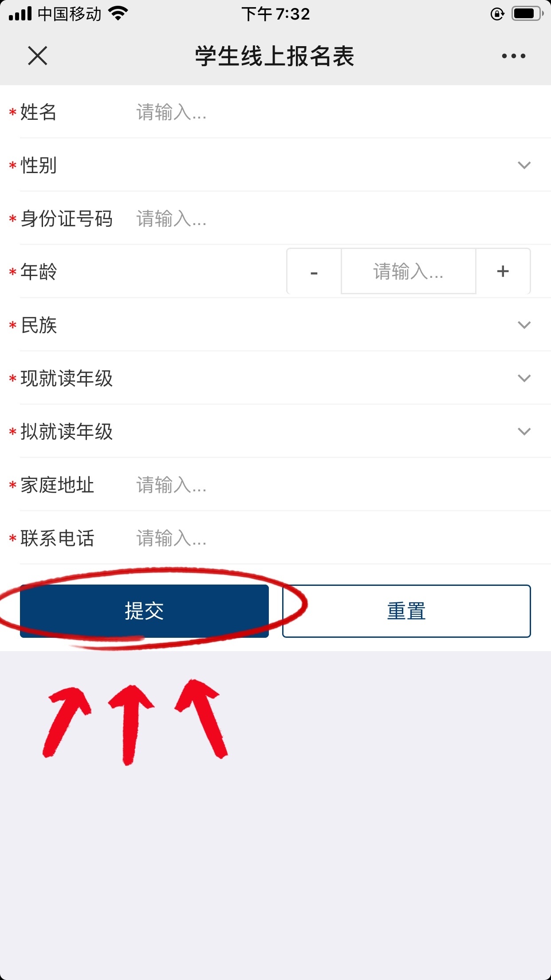Tap the plus button for 年龄
The height and width of the screenshot is (980, 551).
click(x=503, y=271)
